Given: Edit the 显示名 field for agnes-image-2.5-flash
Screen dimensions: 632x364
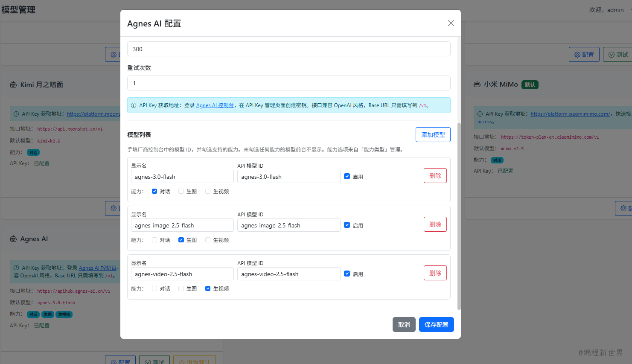Looking at the screenshot, I should [182, 225].
